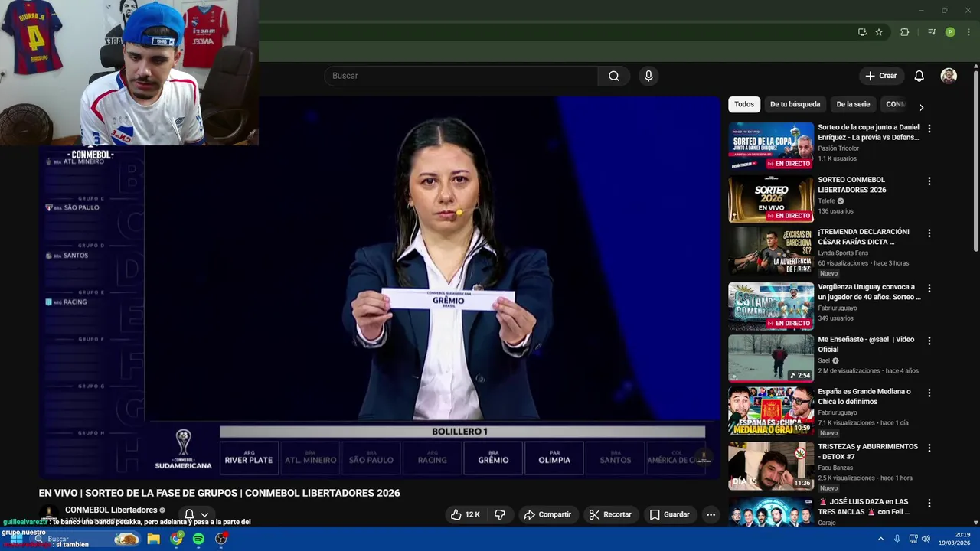Expand notification options chevron next to bell

204,515
